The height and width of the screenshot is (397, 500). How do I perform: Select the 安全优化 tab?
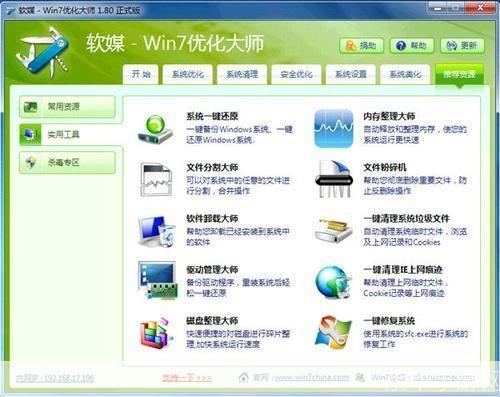pos(296,74)
